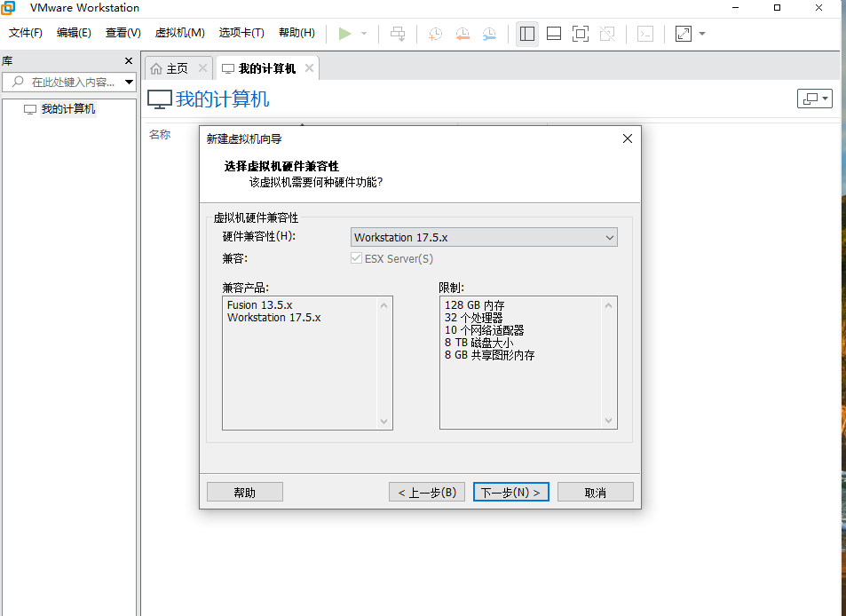Click the 名称 column header
The image size is (846, 616).
[161, 135]
